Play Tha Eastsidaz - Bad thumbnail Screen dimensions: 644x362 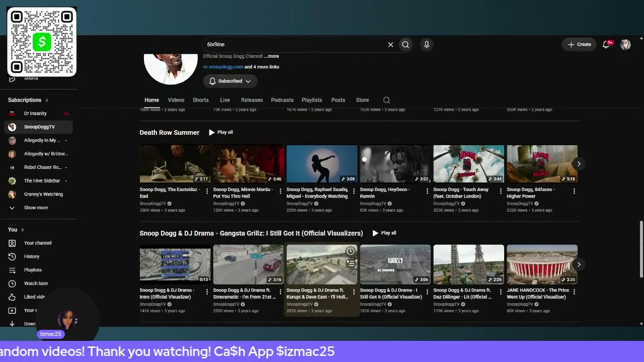pos(175,164)
